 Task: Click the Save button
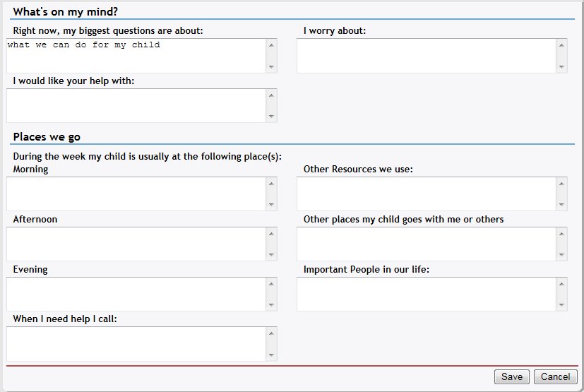[511, 377]
